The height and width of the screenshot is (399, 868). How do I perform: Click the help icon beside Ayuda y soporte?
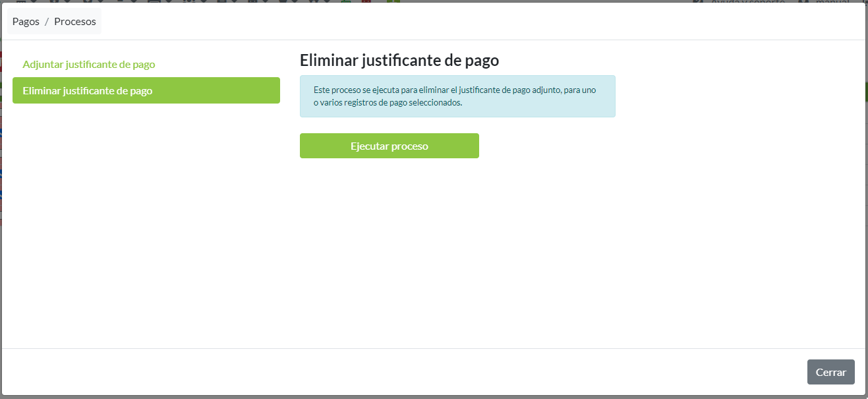pos(699,1)
